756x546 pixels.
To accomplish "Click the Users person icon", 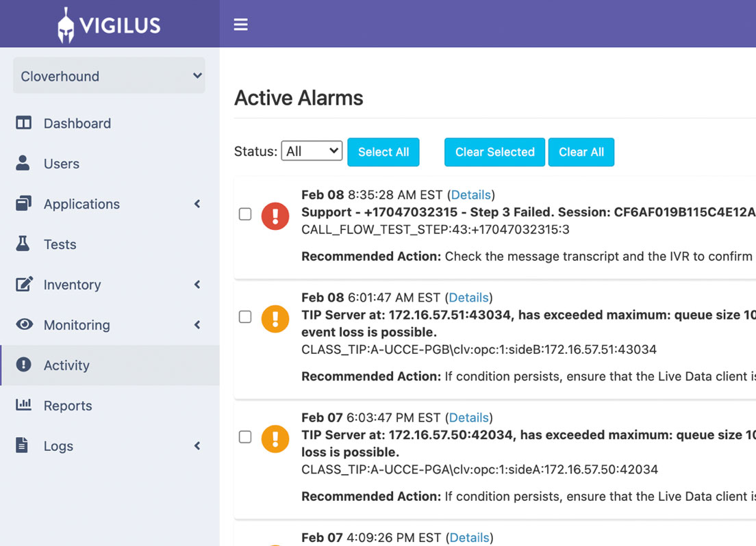I will (x=24, y=164).
